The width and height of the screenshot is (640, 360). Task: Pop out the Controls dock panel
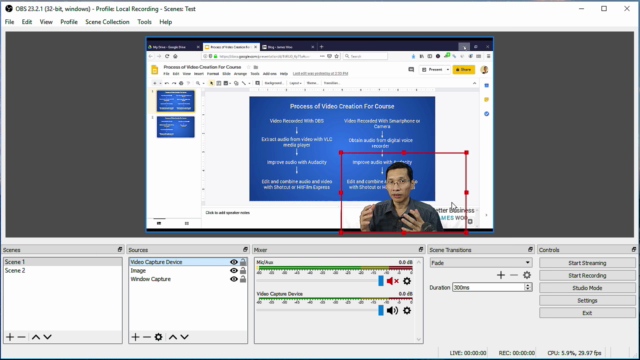[x=633, y=249]
